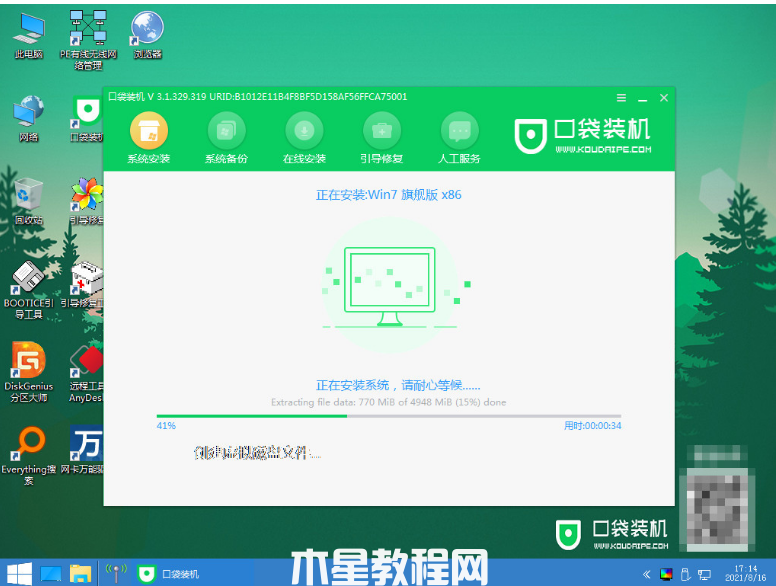776x586 pixels.
Task: Launch Everything搜索 desktop icon
Action: (x=29, y=455)
